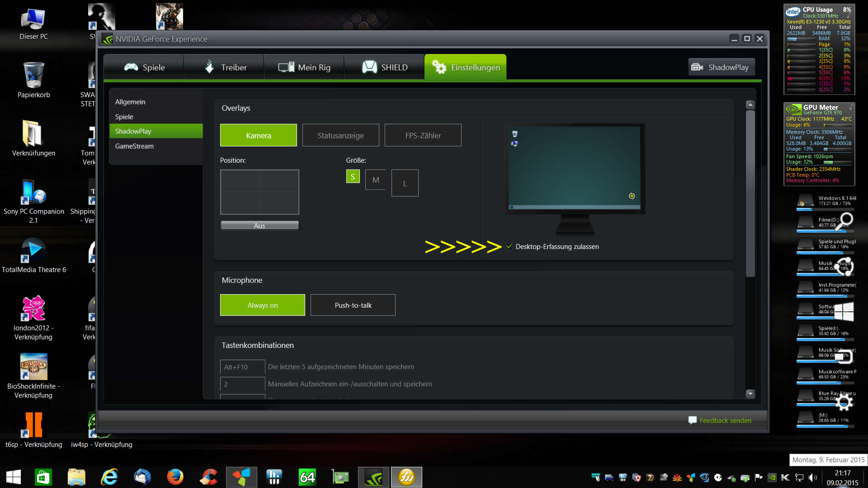Select the london2012 shortcut icon
Image resolution: width=868 pixels, height=488 pixels.
[33, 318]
